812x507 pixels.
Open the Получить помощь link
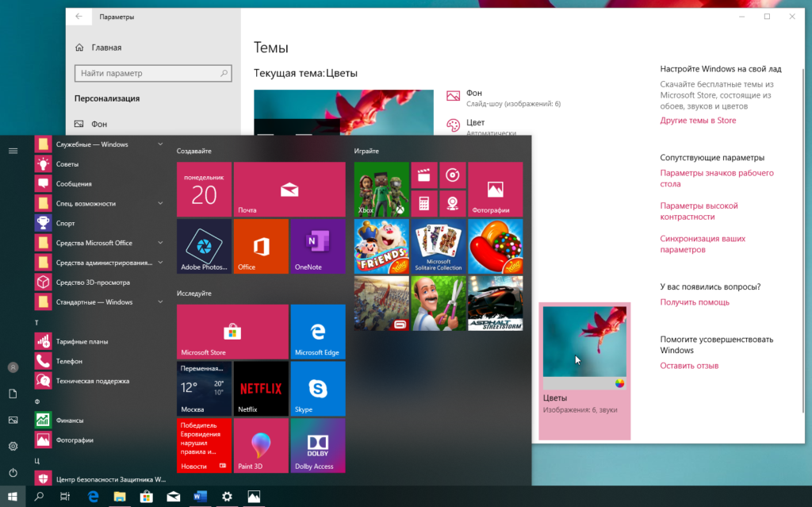click(695, 302)
